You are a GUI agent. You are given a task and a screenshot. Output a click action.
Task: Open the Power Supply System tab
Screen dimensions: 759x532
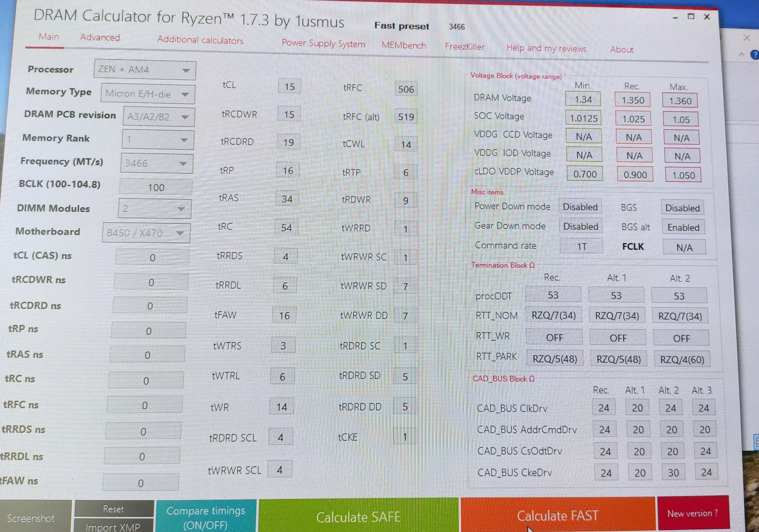pyautogui.click(x=323, y=43)
